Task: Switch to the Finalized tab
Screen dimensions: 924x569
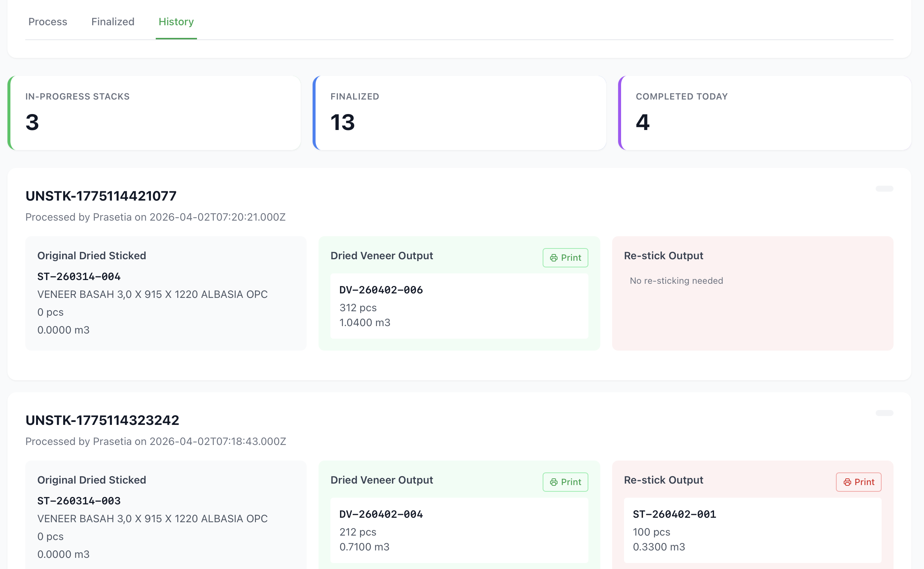Action: (x=113, y=22)
